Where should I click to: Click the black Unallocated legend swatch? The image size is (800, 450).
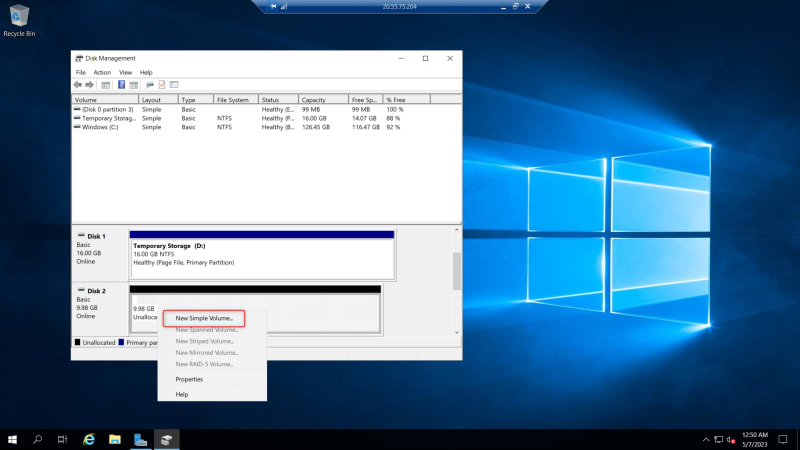[x=78, y=342]
